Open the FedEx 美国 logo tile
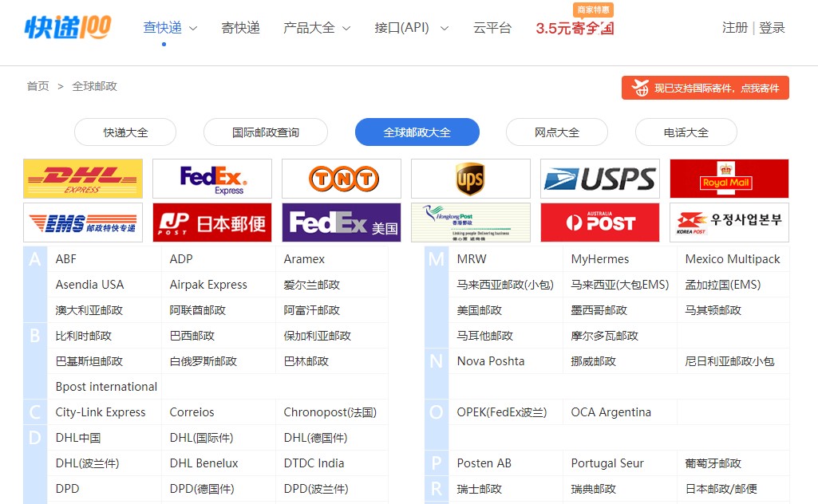818x504 pixels. 342,222
